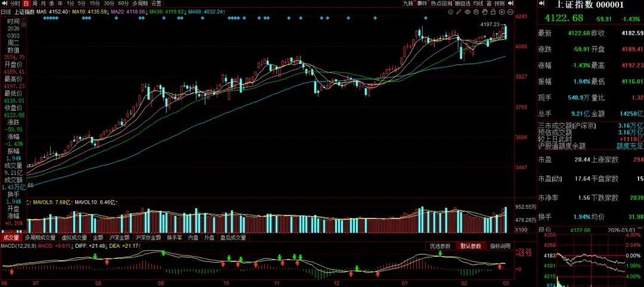The height and width of the screenshot is (287, 644).
Task: Select the 外盘 tab
Action: 209,238
